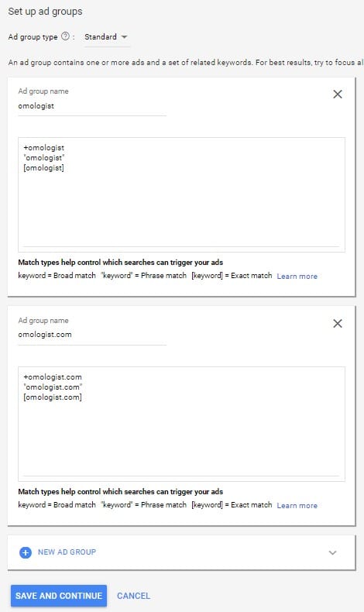
Task: Place cursor on the +omologist.com keyword line
Action: (53, 377)
